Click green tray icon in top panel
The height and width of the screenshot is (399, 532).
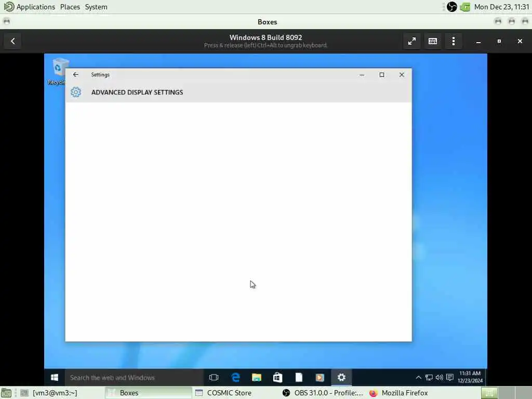pyautogui.click(x=465, y=7)
